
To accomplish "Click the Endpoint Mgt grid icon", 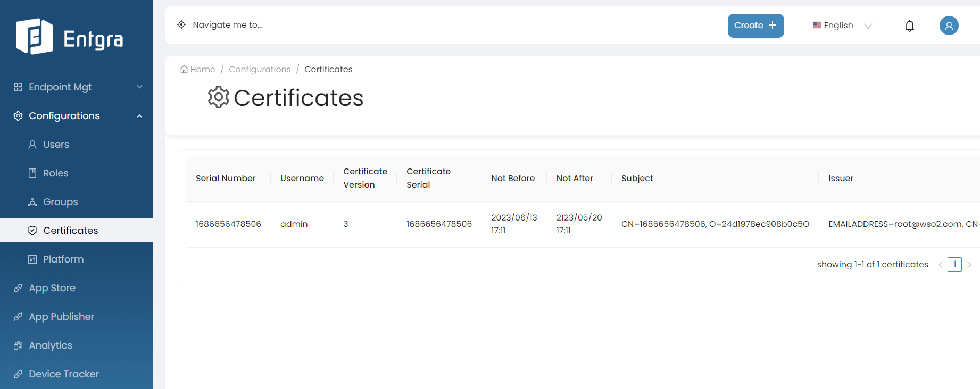I will pyautogui.click(x=18, y=87).
